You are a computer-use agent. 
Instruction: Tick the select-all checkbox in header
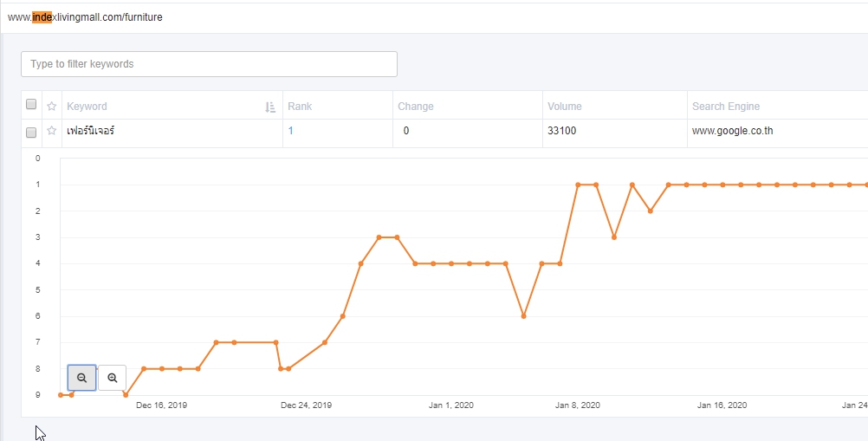(x=31, y=105)
